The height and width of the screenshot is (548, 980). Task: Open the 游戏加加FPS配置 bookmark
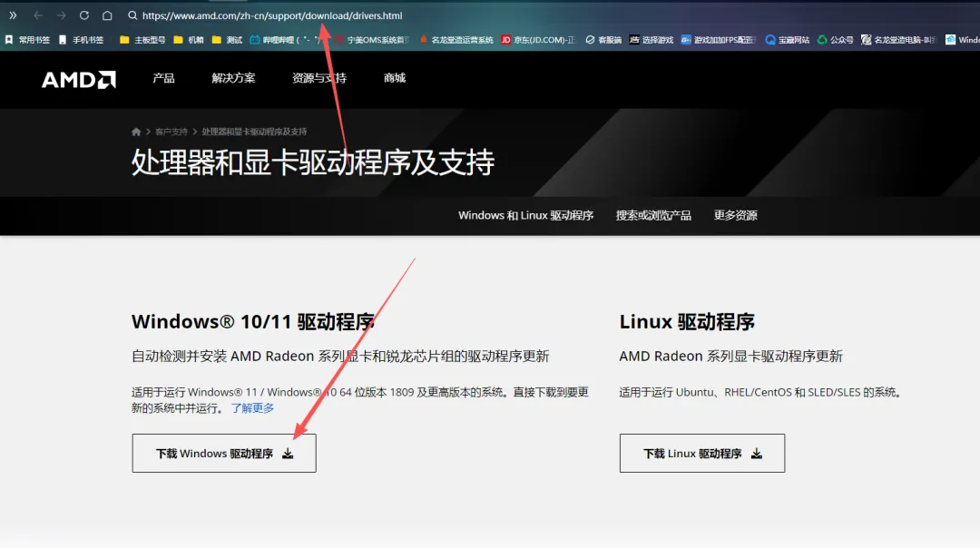pos(718,40)
